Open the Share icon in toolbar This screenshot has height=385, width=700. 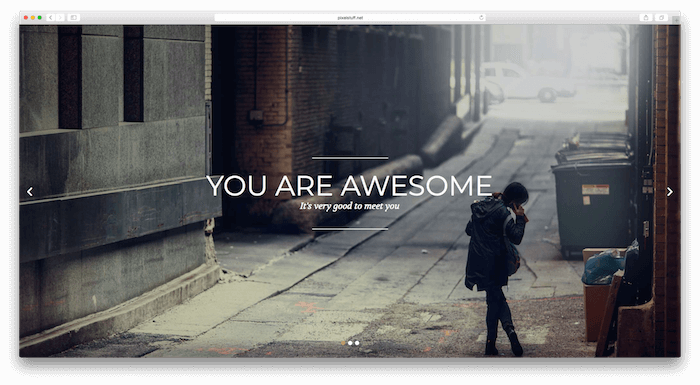click(646, 17)
